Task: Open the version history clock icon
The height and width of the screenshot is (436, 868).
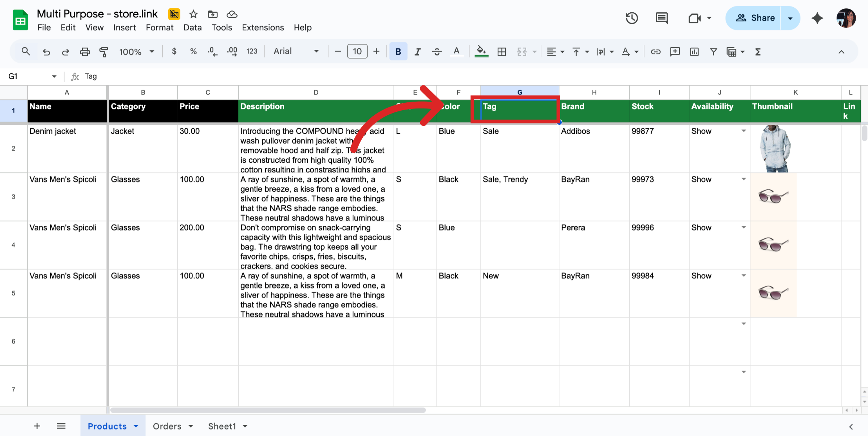Action: tap(632, 18)
